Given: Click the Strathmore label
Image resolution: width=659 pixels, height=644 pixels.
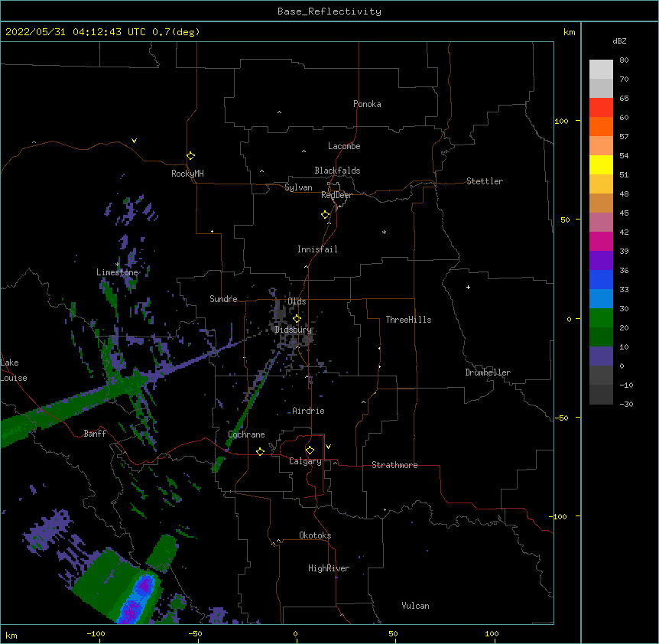Looking at the screenshot, I should [x=394, y=465].
